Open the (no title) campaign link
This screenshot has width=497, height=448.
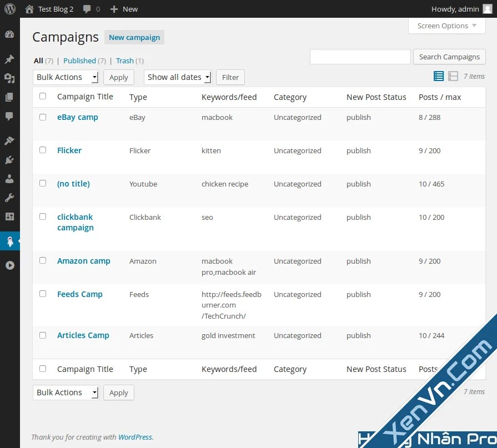click(73, 184)
